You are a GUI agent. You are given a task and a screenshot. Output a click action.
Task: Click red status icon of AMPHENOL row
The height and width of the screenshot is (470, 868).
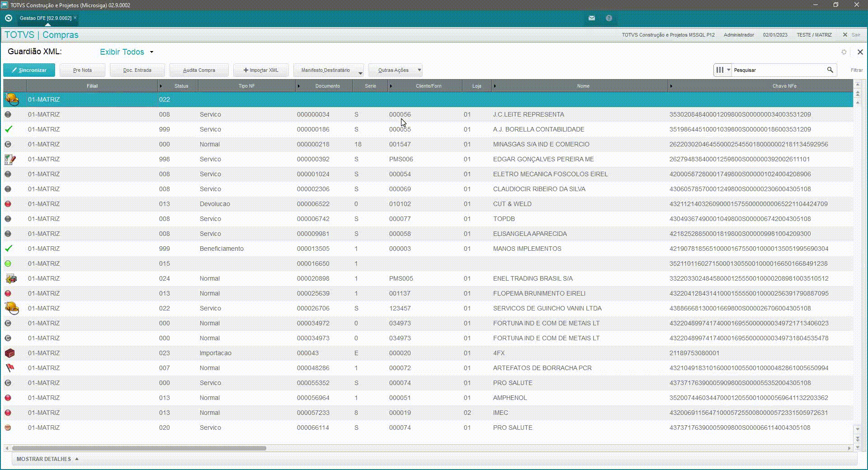point(8,398)
